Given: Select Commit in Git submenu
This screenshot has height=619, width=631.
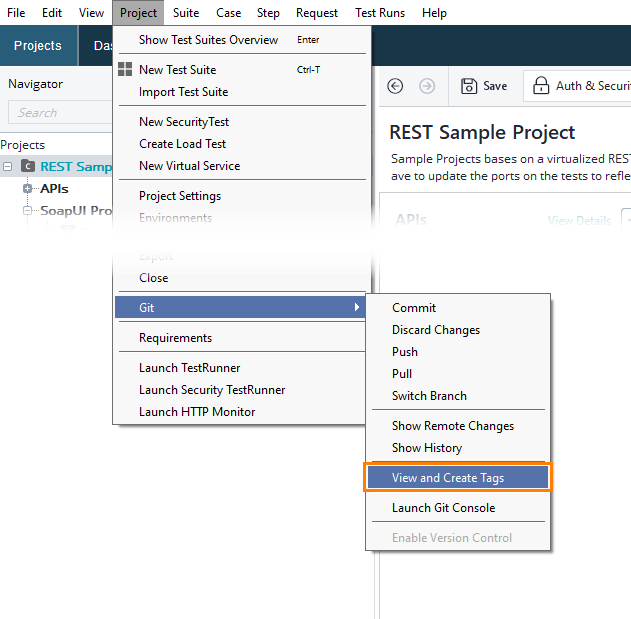Looking at the screenshot, I should click(458, 307).
